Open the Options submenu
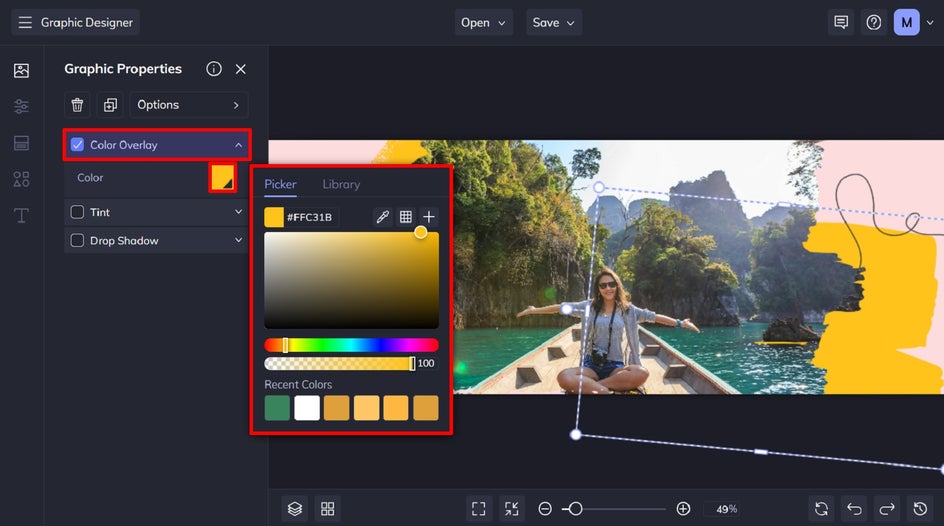 click(x=188, y=105)
